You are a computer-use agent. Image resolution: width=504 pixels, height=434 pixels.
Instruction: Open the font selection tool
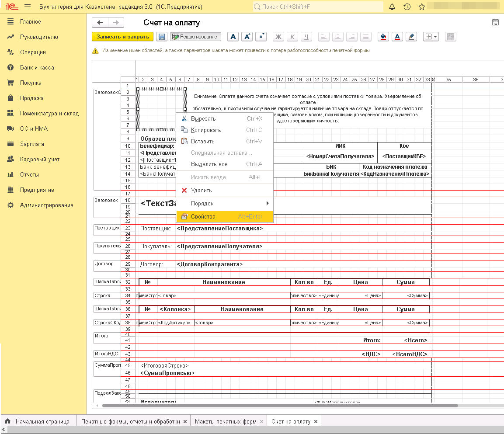[233, 37]
